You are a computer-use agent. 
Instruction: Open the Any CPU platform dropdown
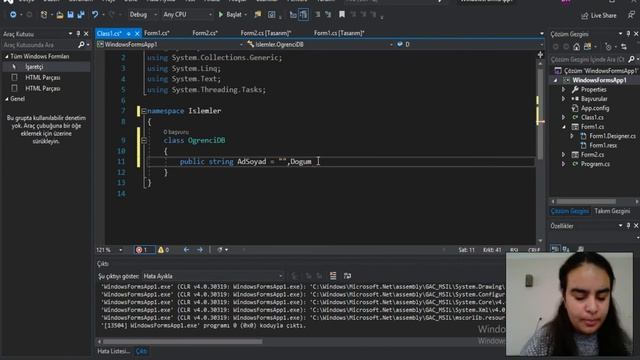coord(187,15)
